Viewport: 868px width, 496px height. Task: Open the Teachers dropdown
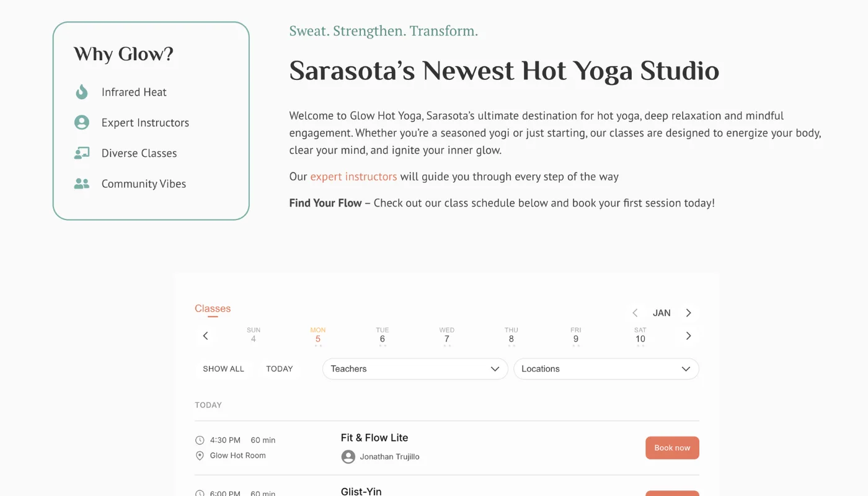point(414,368)
